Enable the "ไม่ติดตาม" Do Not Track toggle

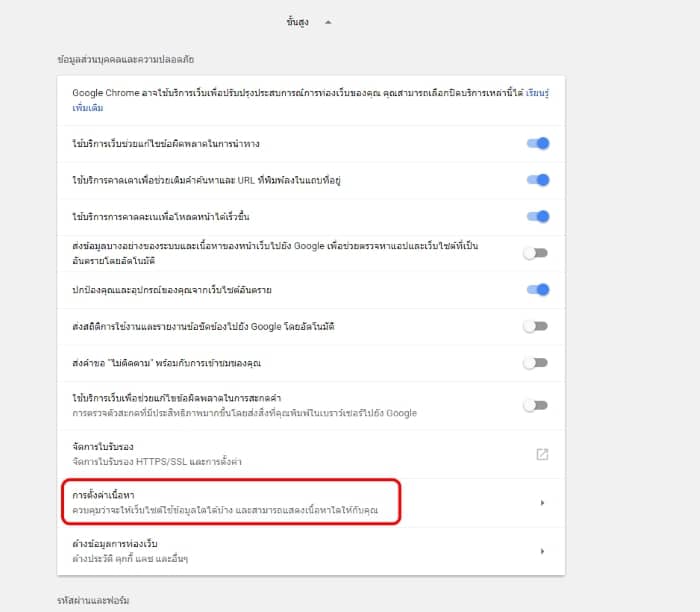537,362
